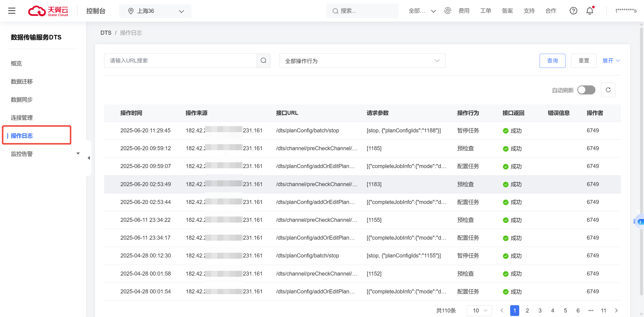Open the 费用 top menu
Viewport: 644px width, 317px height.
pos(464,11)
